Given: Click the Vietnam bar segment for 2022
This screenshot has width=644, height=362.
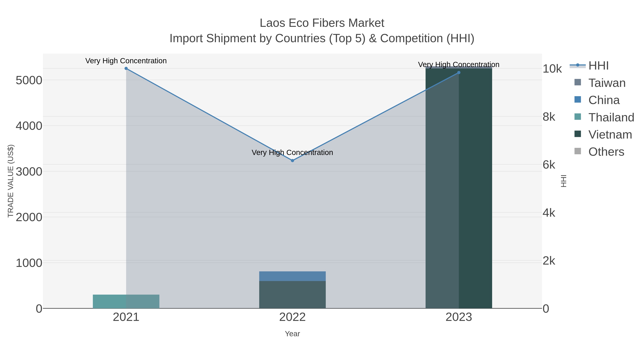Looking at the screenshot, I should tap(292, 295).
